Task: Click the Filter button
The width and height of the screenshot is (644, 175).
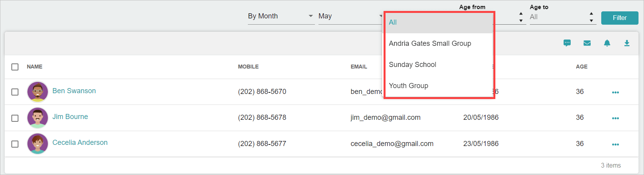Action: pos(620,18)
